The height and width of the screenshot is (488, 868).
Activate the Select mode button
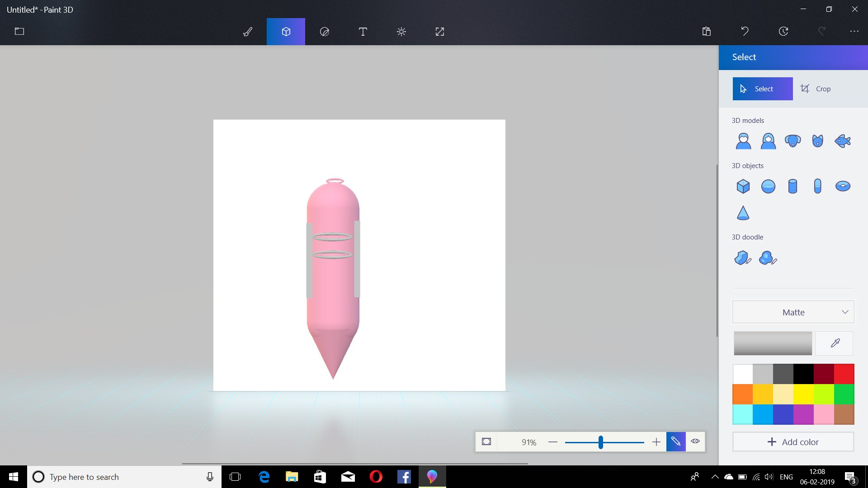[762, 89]
